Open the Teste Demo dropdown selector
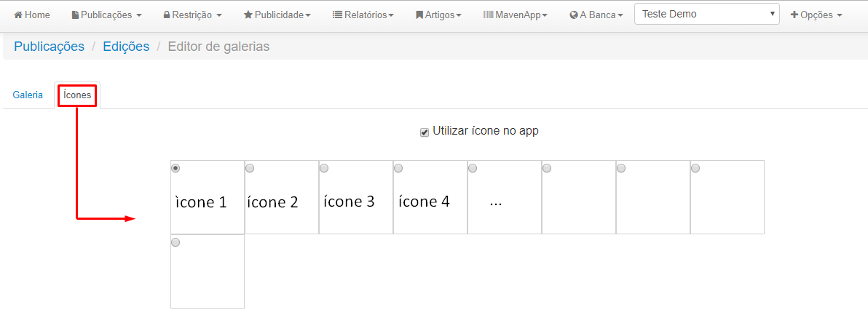868x326 pixels. pos(707,14)
